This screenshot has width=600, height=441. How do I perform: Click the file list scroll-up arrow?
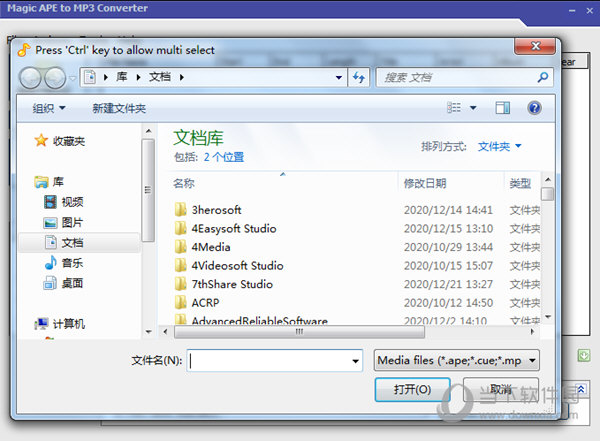point(548,179)
